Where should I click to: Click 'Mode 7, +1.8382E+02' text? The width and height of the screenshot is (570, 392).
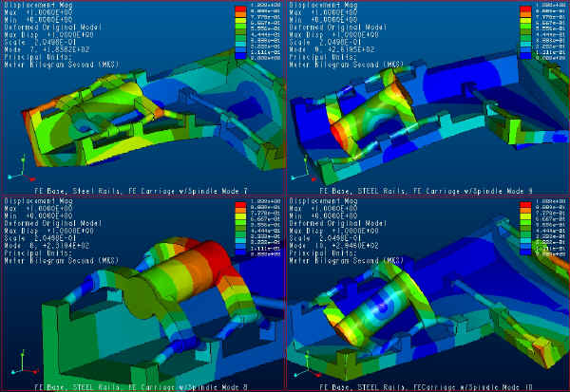click(x=47, y=49)
